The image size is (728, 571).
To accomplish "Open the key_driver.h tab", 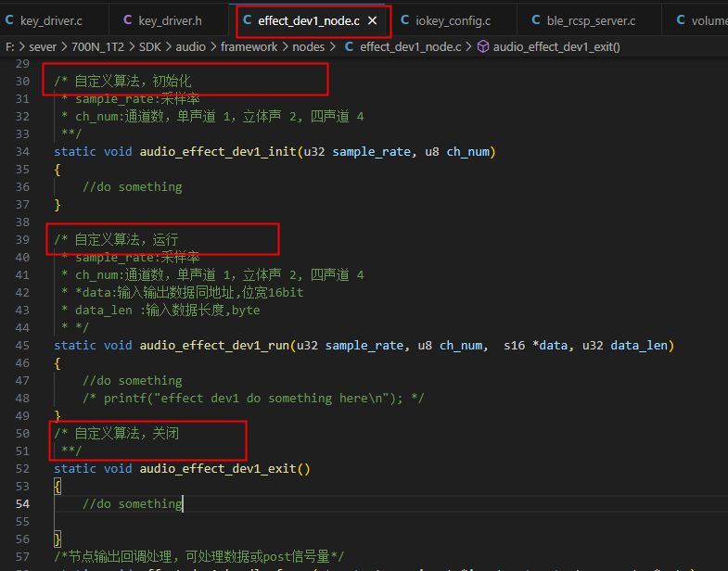I will (x=169, y=21).
